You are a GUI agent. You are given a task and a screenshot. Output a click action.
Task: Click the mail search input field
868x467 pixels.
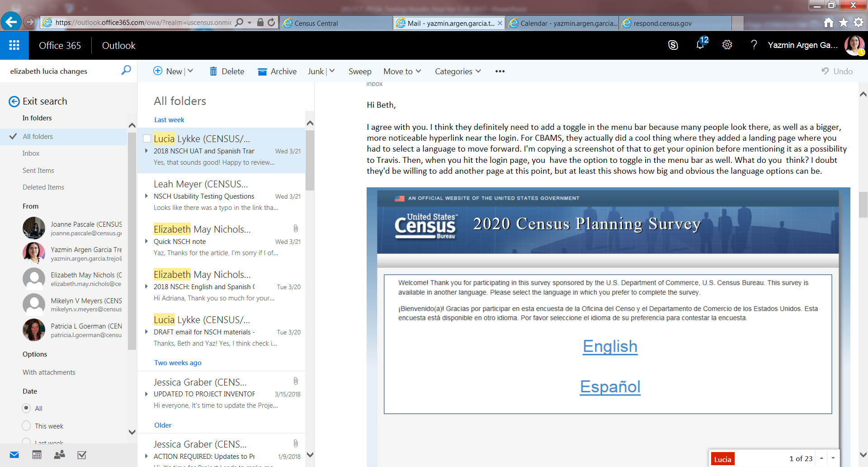pos(63,71)
